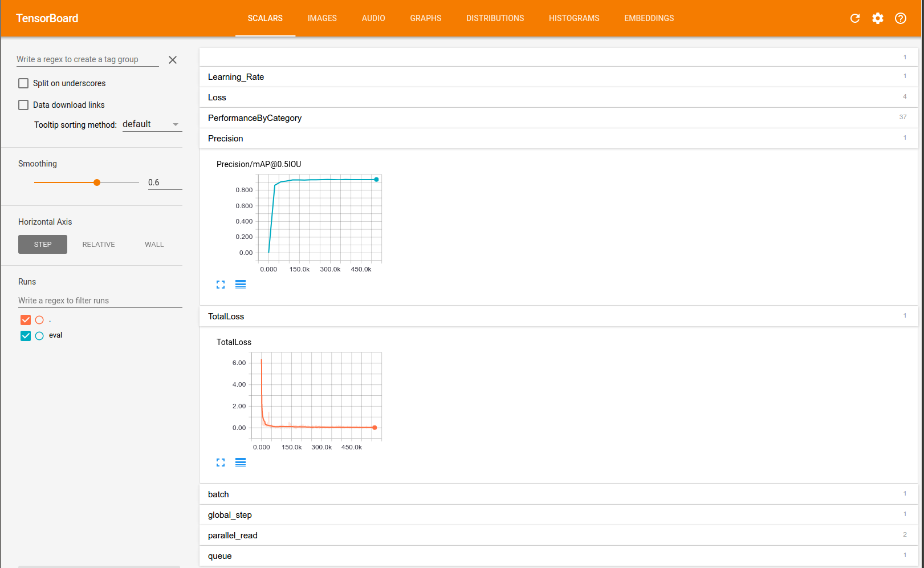Viewport: 924px width, 568px height.
Task: Set horizontal axis to WALL
Action: [154, 245]
